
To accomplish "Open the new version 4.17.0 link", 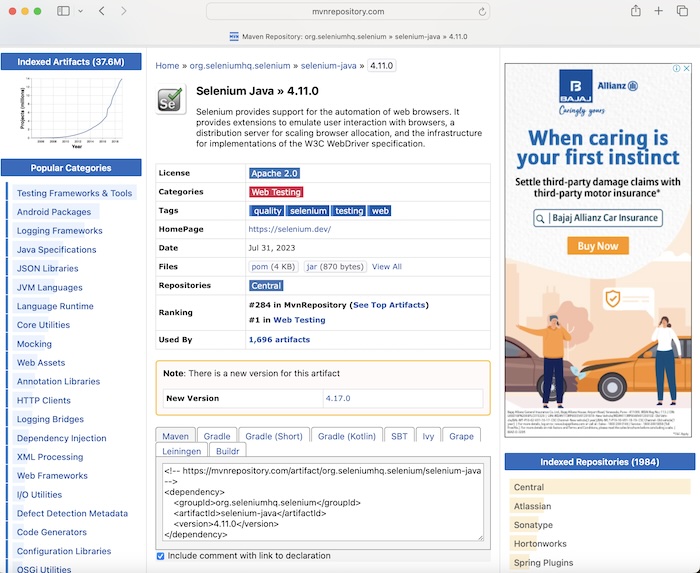I will 339,398.
